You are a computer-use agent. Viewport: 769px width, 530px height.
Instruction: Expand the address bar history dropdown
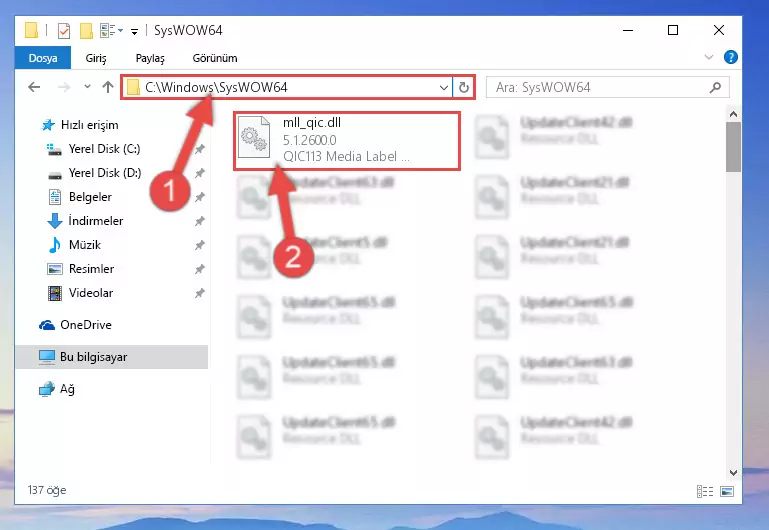click(x=444, y=88)
